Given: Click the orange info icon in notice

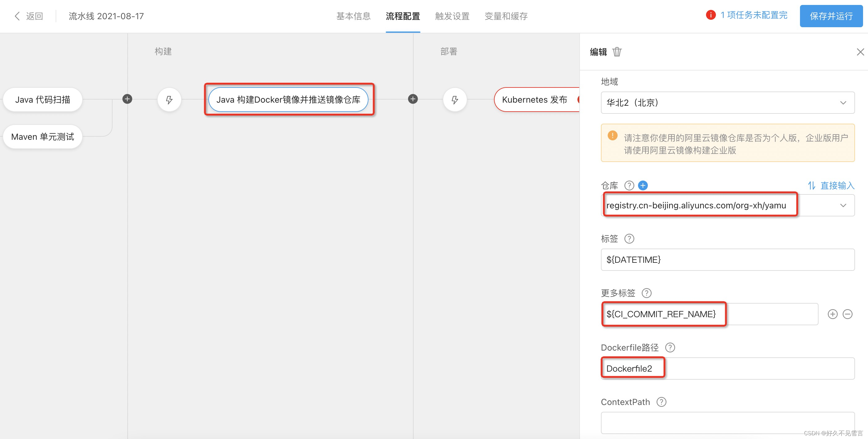Looking at the screenshot, I should coord(612,135).
